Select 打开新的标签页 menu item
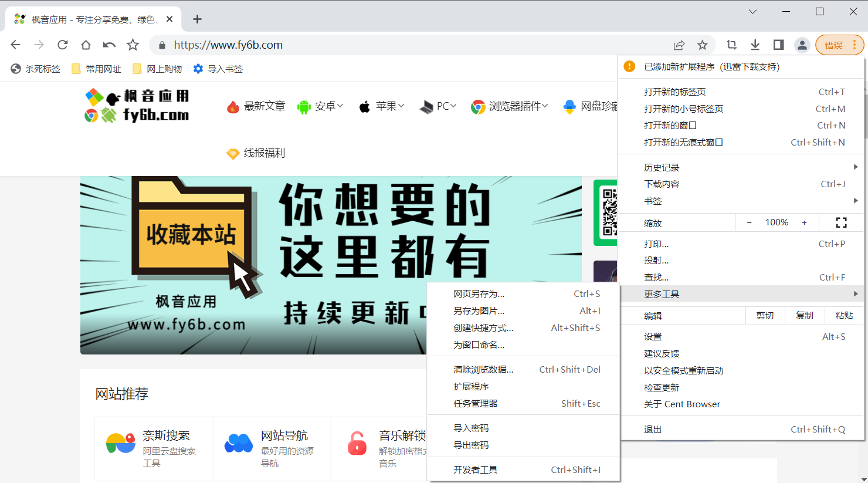Image resolution: width=868 pixels, height=483 pixels. coord(741,92)
